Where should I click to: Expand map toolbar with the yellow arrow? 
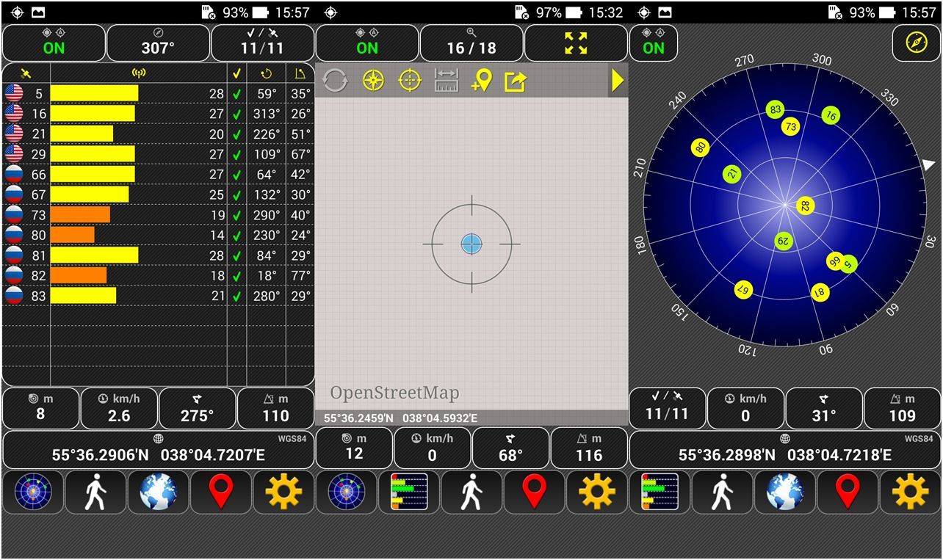pyautogui.click(x=617, y=80)
